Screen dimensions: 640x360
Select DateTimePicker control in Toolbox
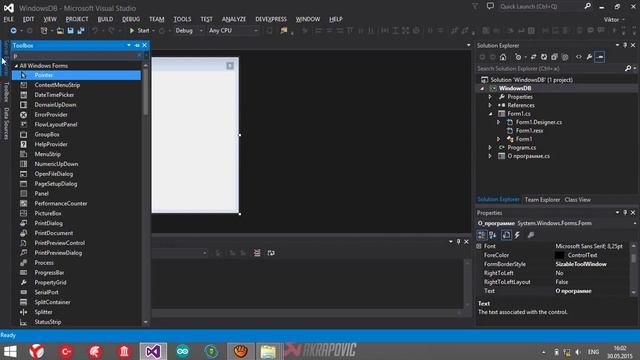[x=54, y=95]
